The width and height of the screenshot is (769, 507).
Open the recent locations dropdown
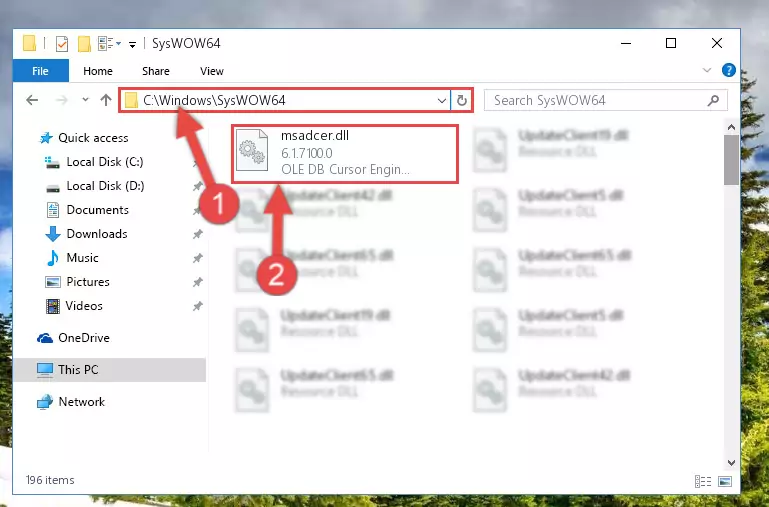[85, 100]
